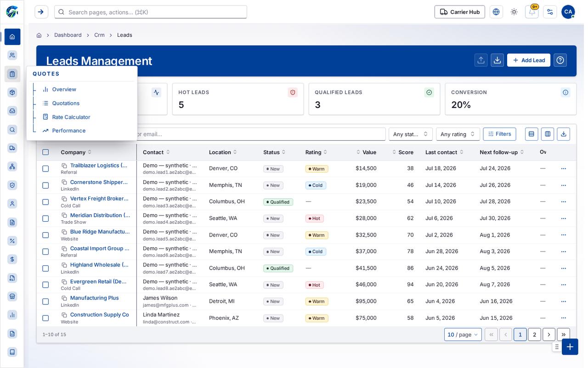Select the Trailblazer Logistics row checkbox

pos(45,169)
